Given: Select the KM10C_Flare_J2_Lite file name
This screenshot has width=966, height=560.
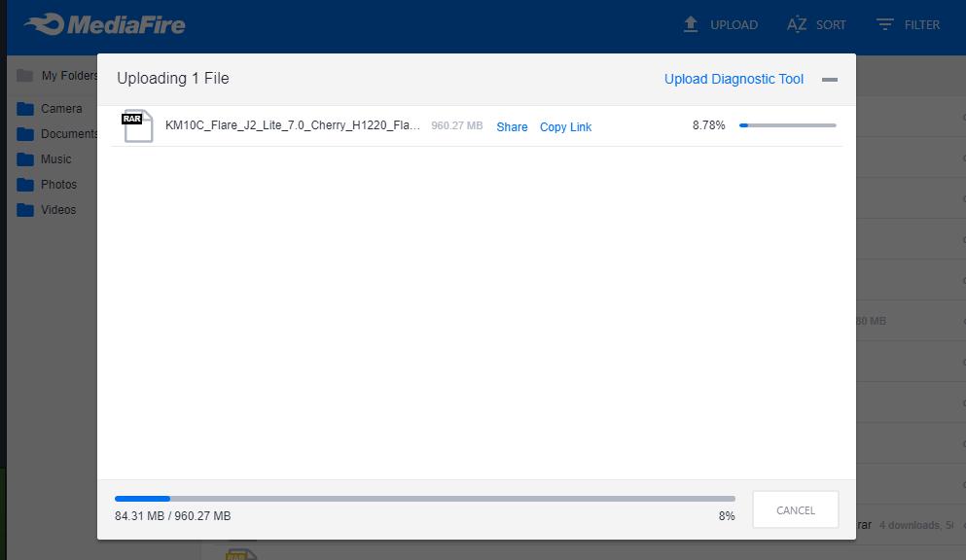Looking at the screenshot, I should (293, 125).
